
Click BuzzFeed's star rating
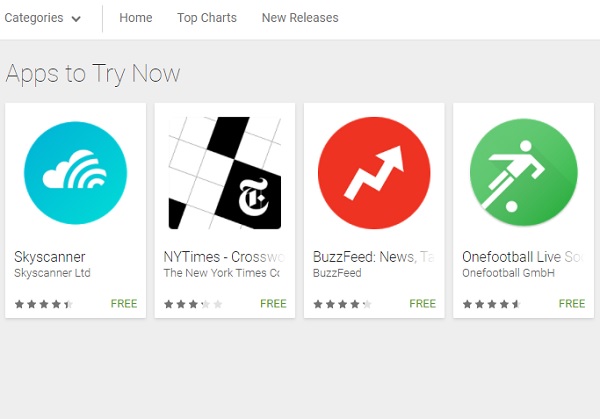click(342, 304)
